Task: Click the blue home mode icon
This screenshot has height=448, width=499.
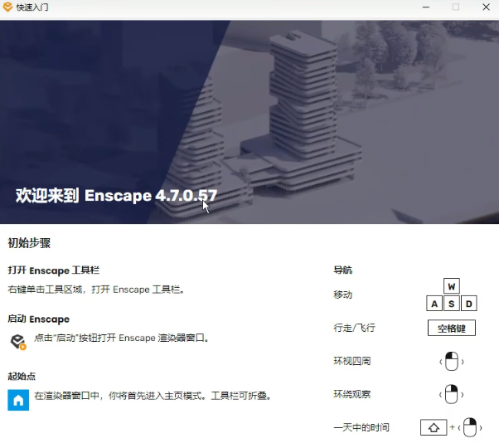Action: point(17,400)
